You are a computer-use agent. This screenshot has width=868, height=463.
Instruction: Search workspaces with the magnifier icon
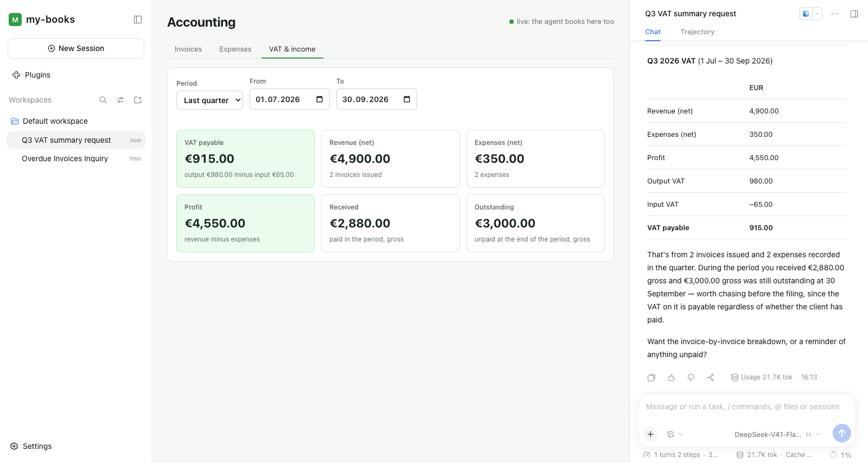(x=103, y=100)
